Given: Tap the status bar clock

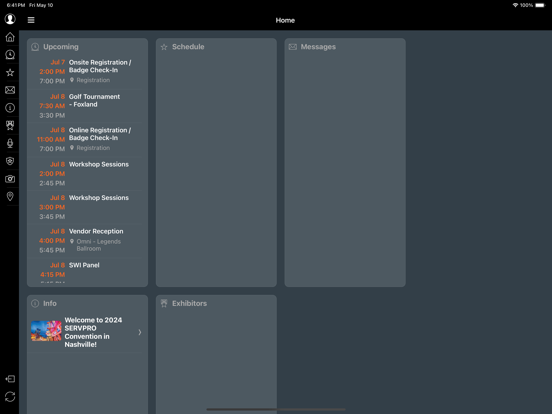Looking at the screenshot, I should 16,5.
